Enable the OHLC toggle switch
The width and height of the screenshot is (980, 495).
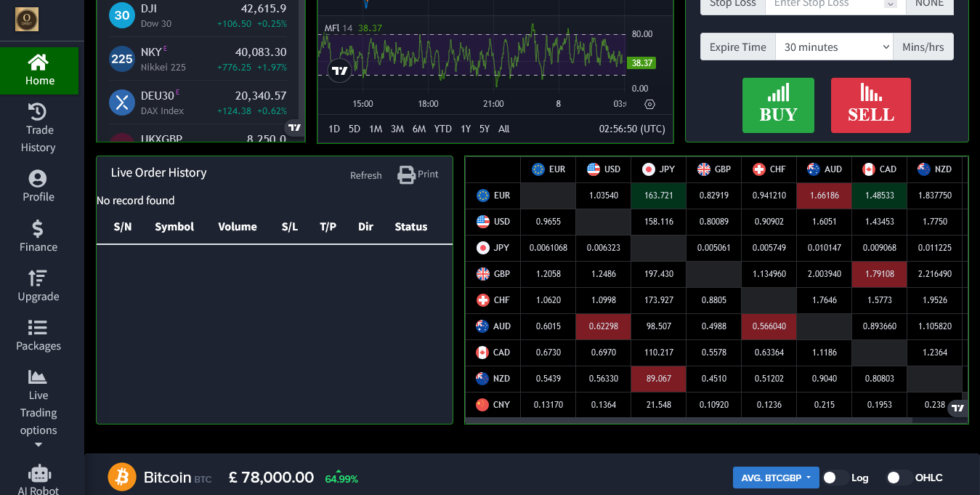click(899, 478)
